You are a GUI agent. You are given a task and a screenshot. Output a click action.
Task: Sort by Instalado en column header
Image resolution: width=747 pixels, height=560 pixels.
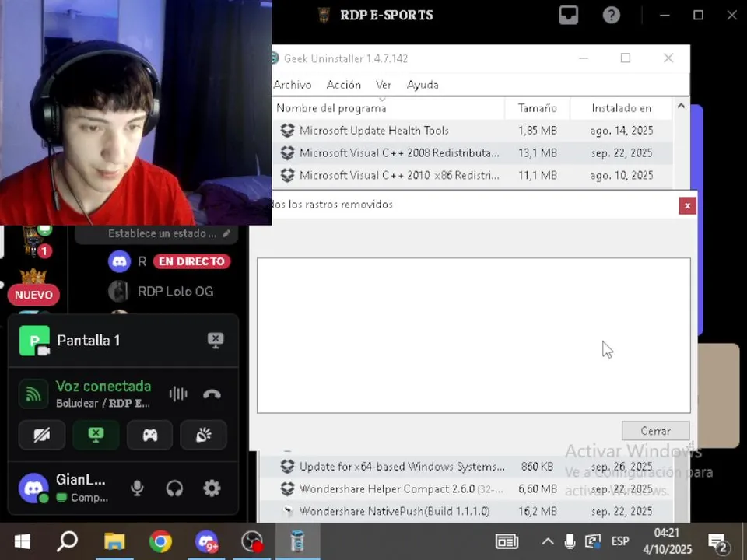621,108
